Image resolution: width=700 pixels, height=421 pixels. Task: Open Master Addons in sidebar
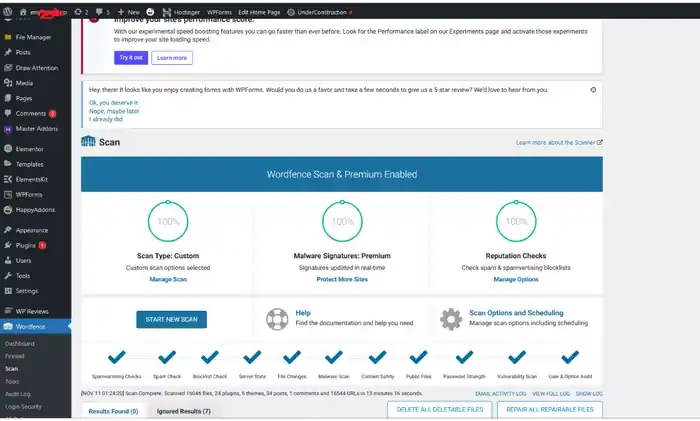coord(37,129)
